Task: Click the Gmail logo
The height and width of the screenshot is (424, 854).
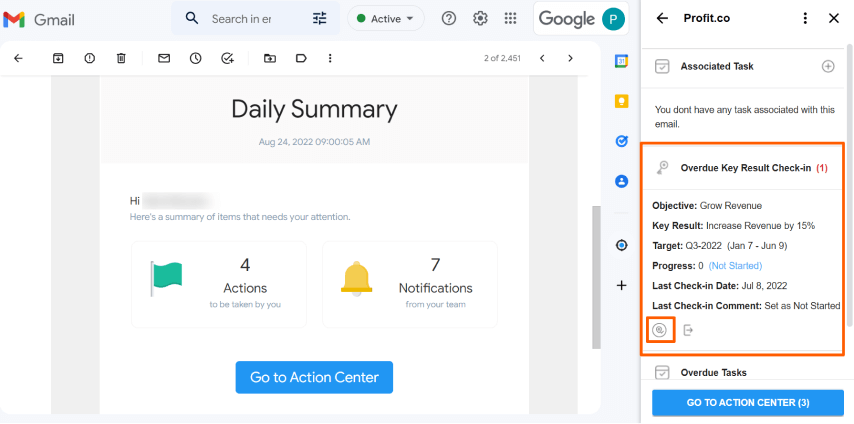Action: pos(39,20)
